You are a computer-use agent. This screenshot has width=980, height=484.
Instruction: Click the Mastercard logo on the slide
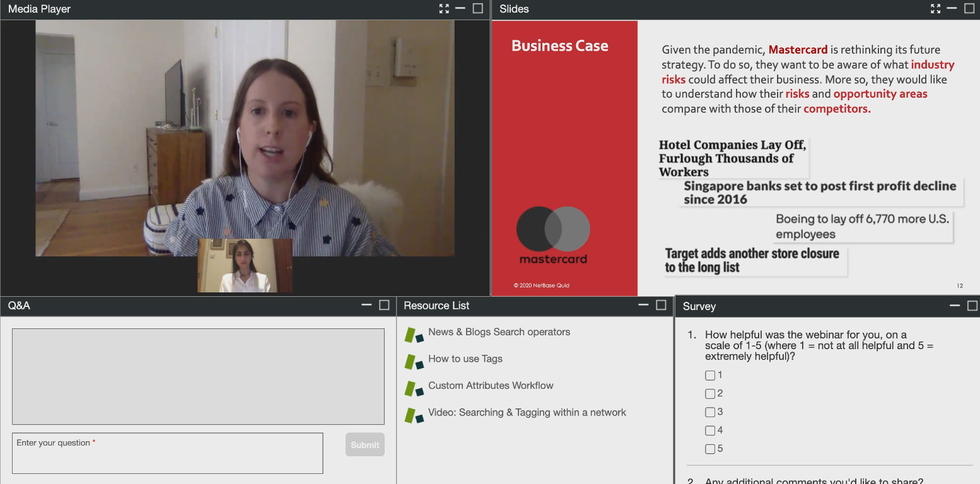pyautogui.click(x=553, y=236)
